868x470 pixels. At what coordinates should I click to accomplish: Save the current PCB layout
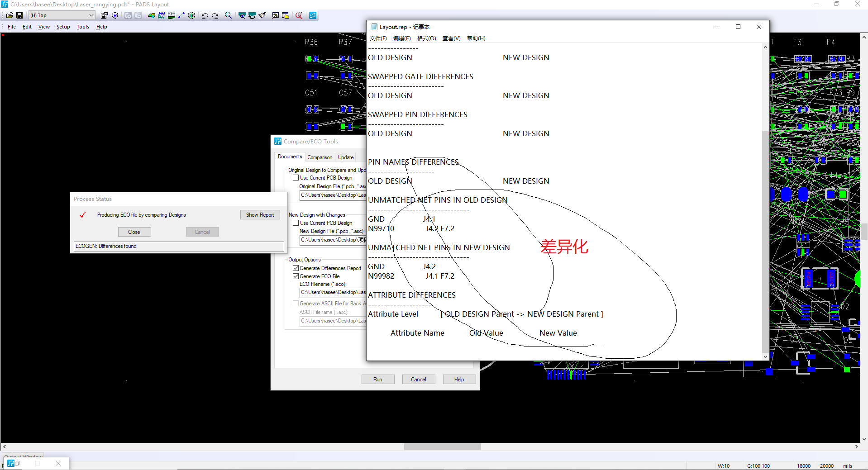pos(20,15)
